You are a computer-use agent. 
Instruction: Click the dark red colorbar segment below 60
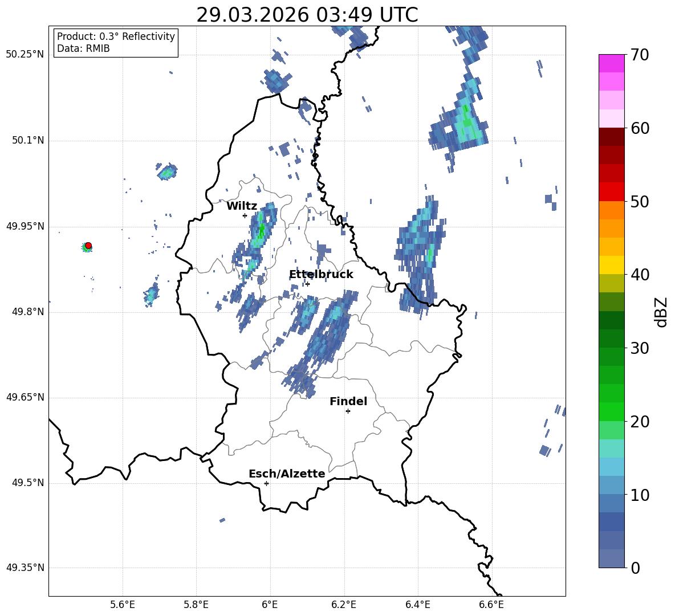tap(611, 137)
